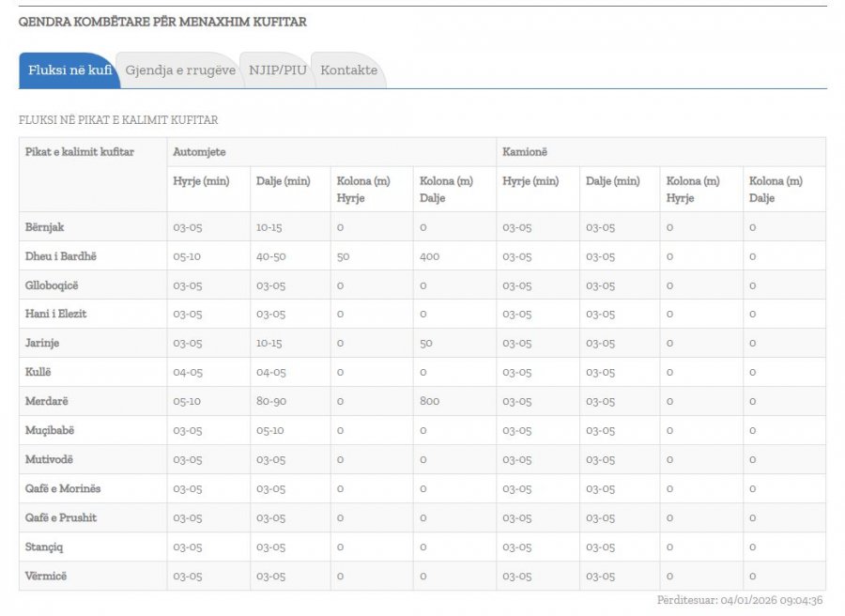845x616 pixels.
Task: Open the NJIP/PIU tab
Action: tap(278, 70)
